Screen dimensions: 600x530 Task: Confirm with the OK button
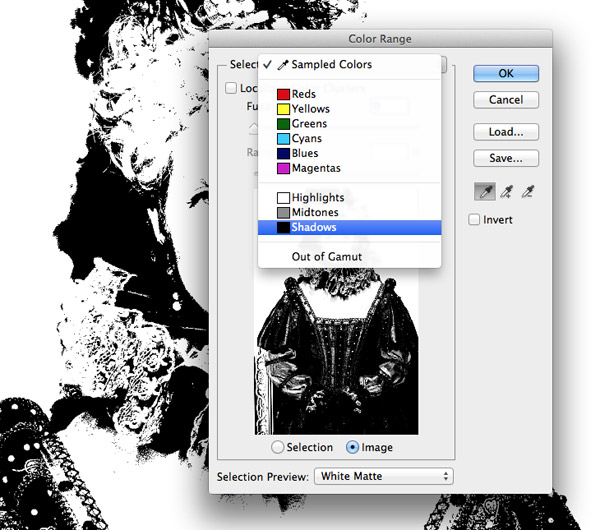click(506, 74)
